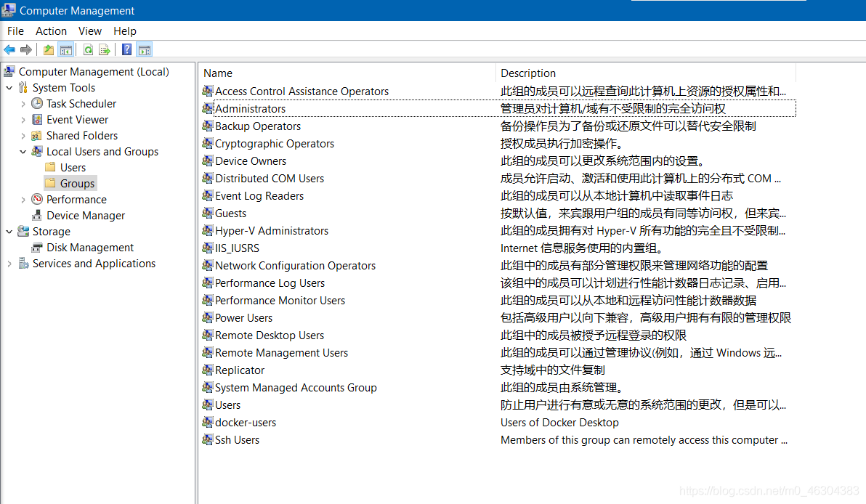Move up one level with folder-arrow icon

[x=49, y=49]
